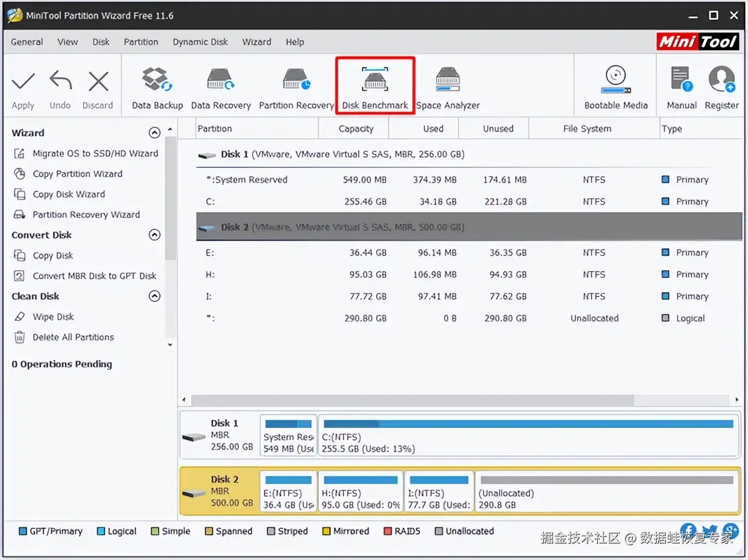
Task: Click Copy Partition Wizard link
Action: coord(77,174)
